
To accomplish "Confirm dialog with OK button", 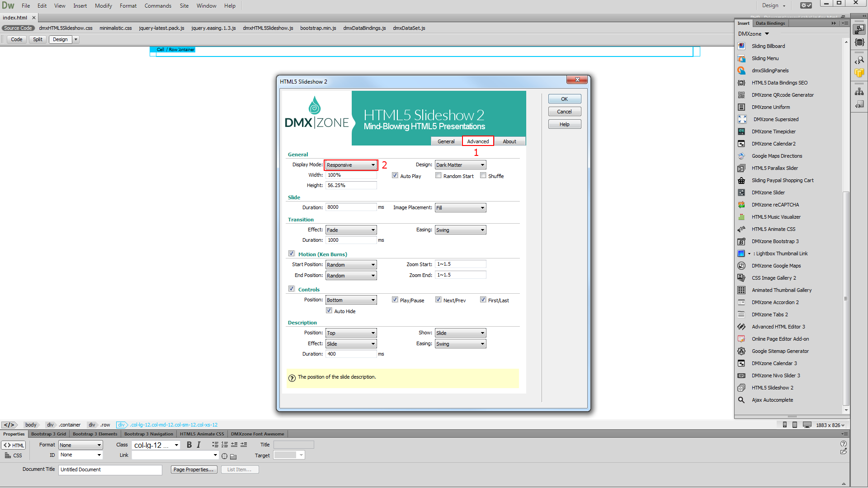I will point(565,99).
